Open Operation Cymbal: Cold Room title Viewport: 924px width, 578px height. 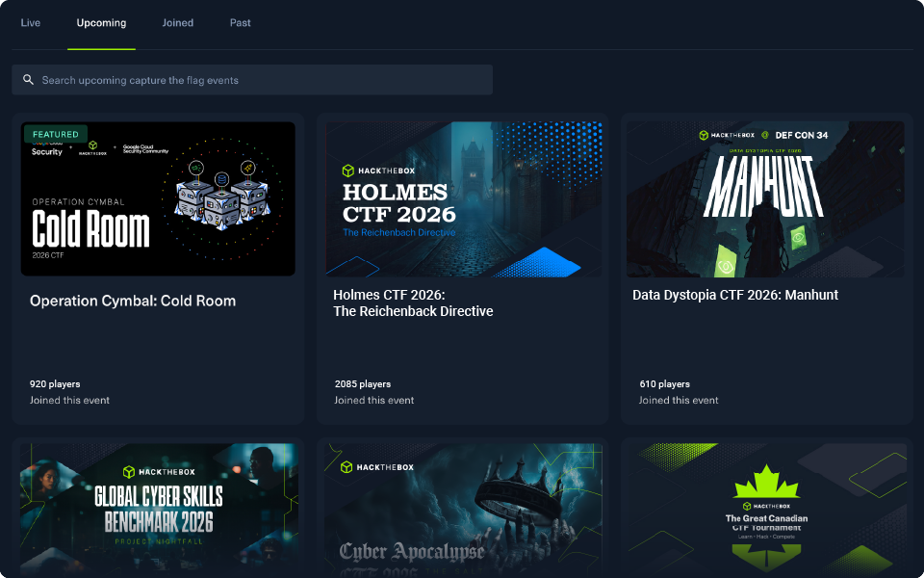coord(133,301)
